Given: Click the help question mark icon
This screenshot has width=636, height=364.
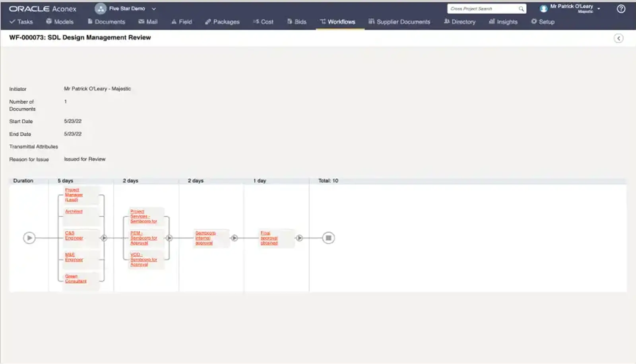Looking at the screenshot, I should pos(620,9).
